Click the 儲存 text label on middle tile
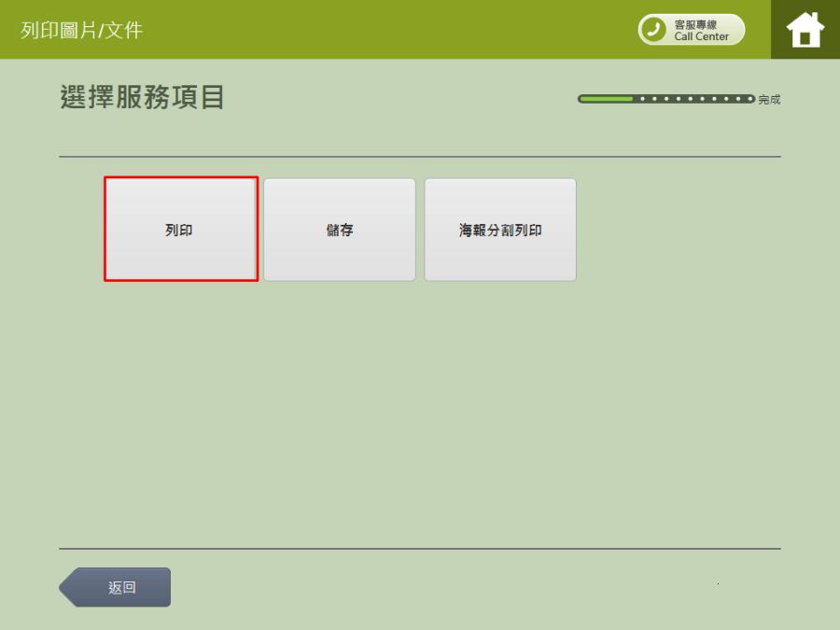840x630 pixels. pos(340,230)
